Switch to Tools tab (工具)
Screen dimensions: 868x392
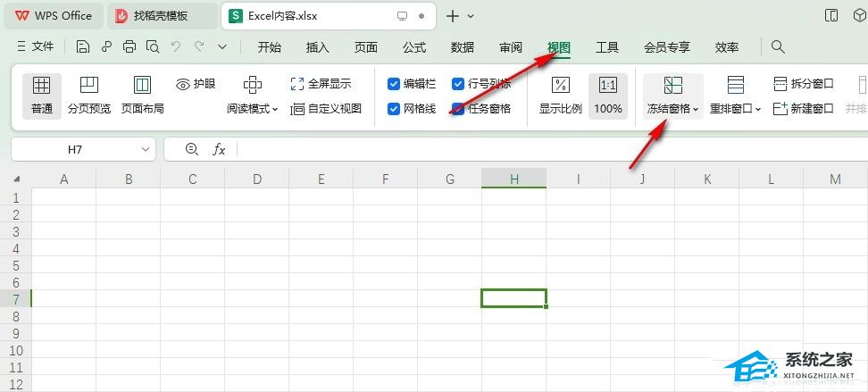[x=606, y=47]
